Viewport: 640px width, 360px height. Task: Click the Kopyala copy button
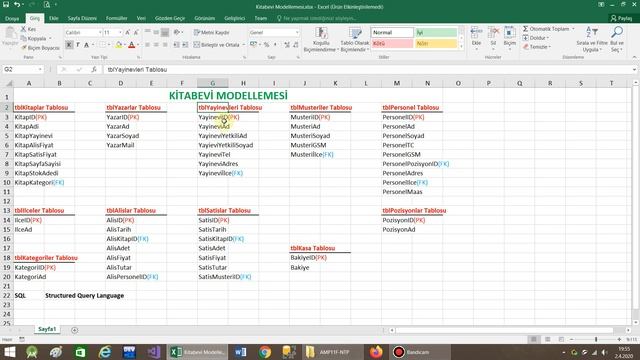point(36,38)
